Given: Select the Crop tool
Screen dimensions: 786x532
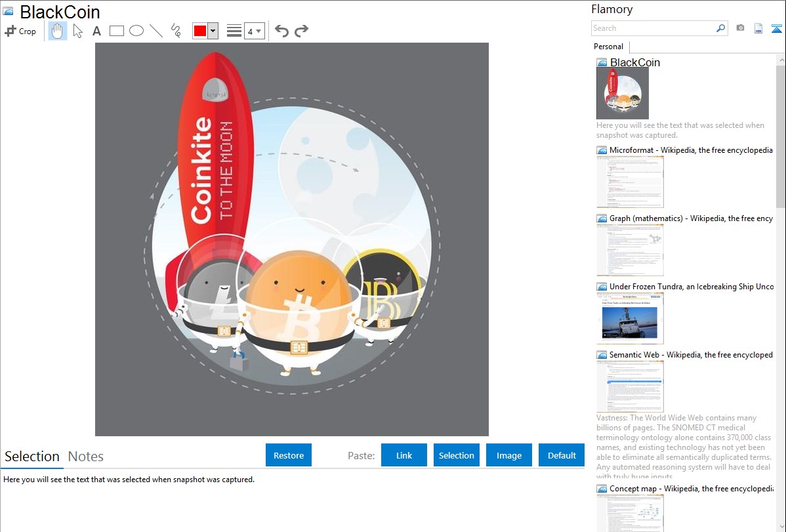Looking at the screenshot, I should (20, 31).
